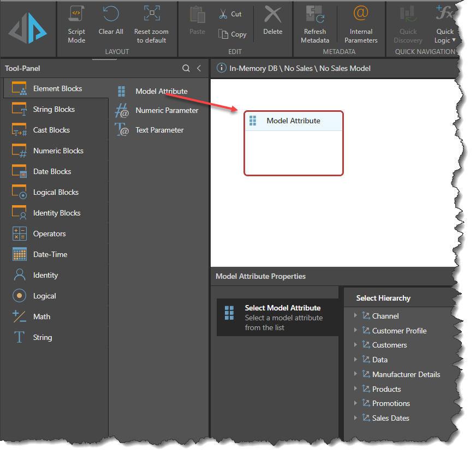
Task: Expand the Sales Dates hierarchy
Action: click(356, 418)
